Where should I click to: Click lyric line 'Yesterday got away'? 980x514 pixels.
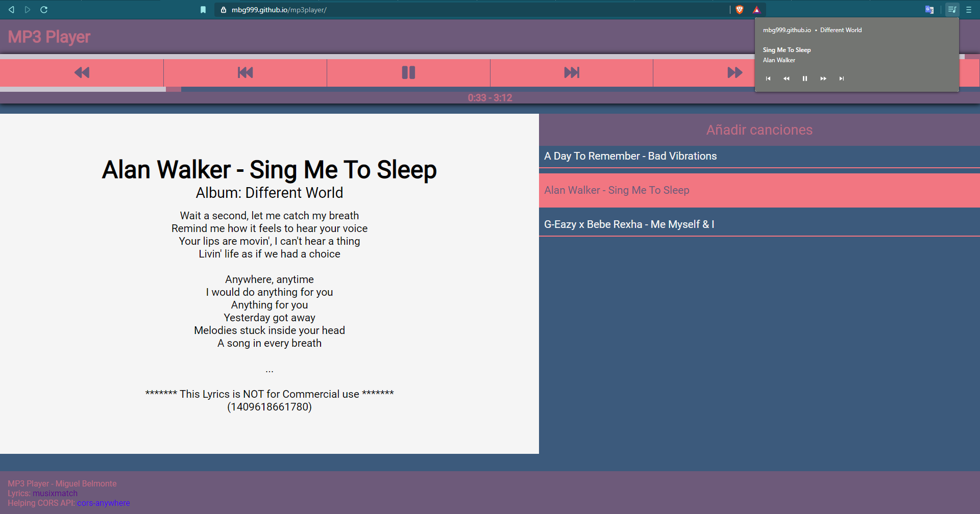click(x=269, y=318)
